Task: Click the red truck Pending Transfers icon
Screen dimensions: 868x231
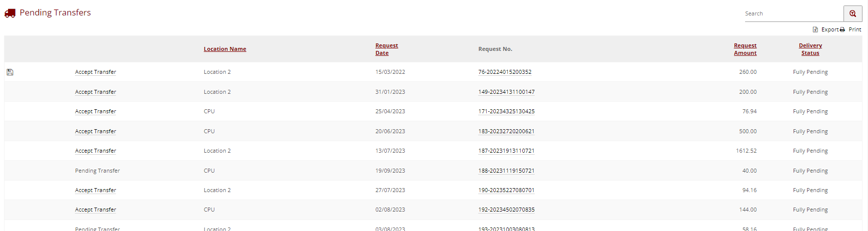Action: [x=10, y=13]
